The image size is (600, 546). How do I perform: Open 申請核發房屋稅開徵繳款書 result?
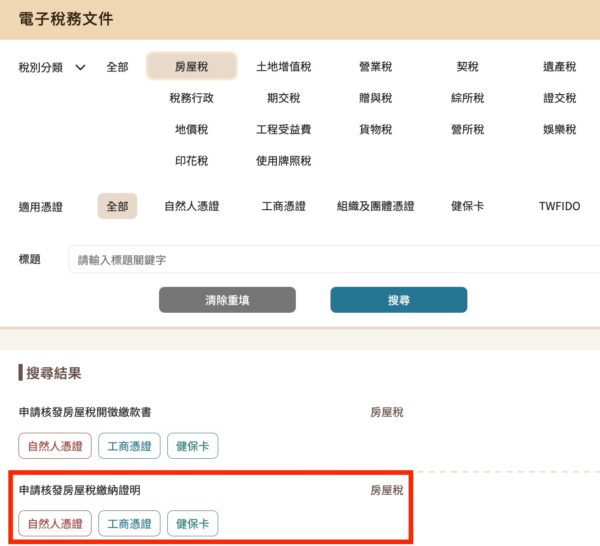pos(85,412)
